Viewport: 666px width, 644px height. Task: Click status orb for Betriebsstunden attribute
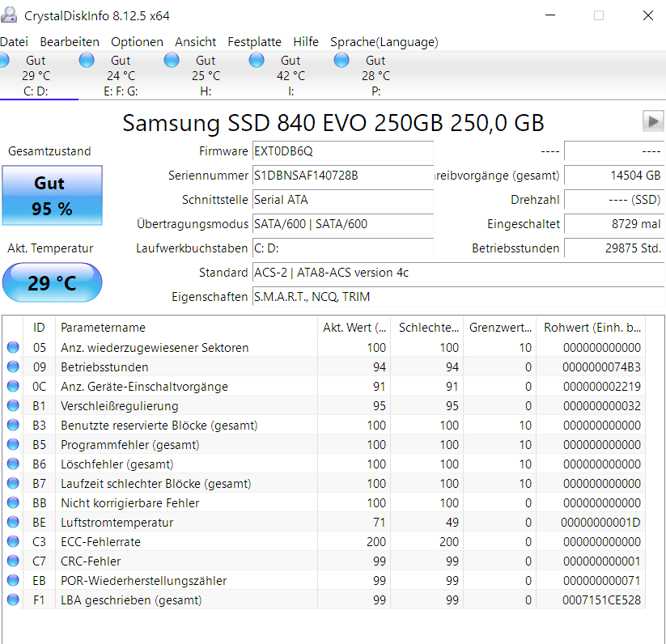click(x=13, y=367)
